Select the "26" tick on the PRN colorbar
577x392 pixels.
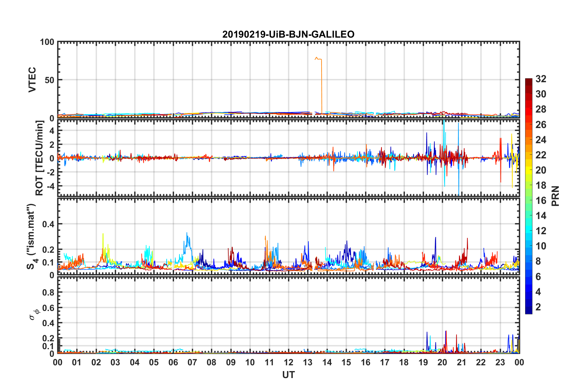[x=541, y=124]
